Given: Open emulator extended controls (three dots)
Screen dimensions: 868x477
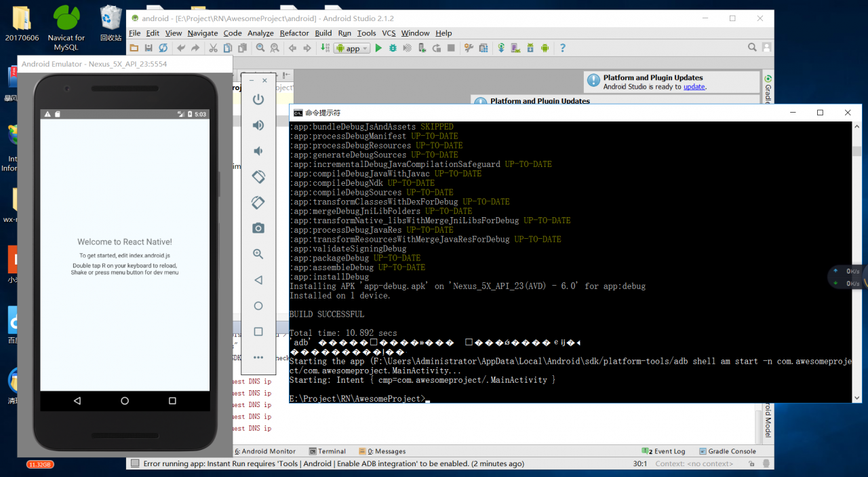Looking at the screenshot, I should coord(258,358).
